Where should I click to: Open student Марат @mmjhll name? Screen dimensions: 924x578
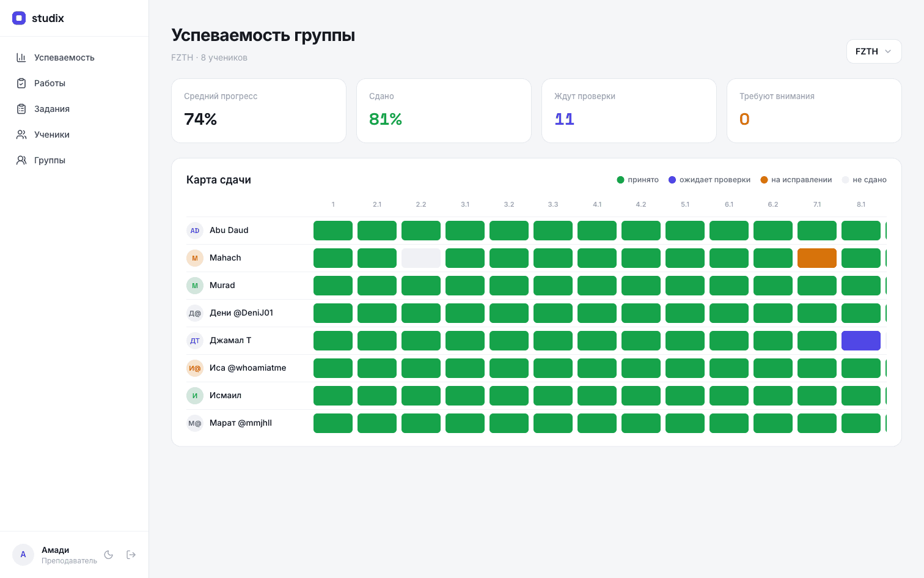coord(241,423)
